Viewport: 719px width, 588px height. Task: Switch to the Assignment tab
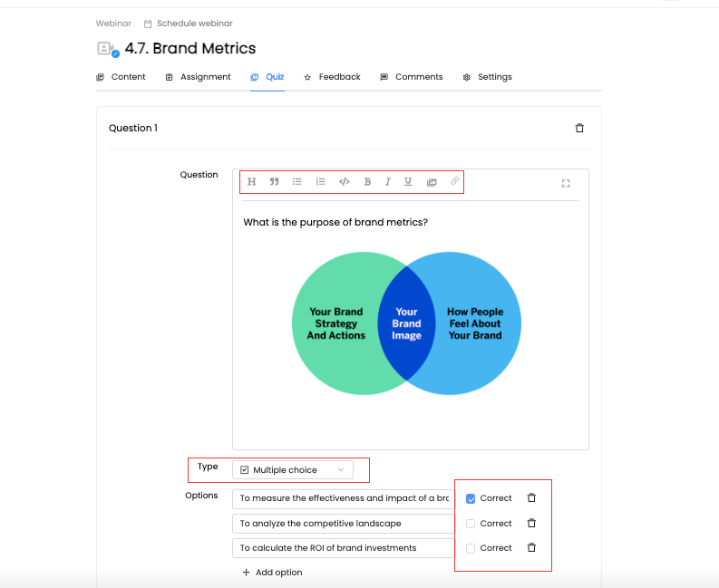[198, 77]
